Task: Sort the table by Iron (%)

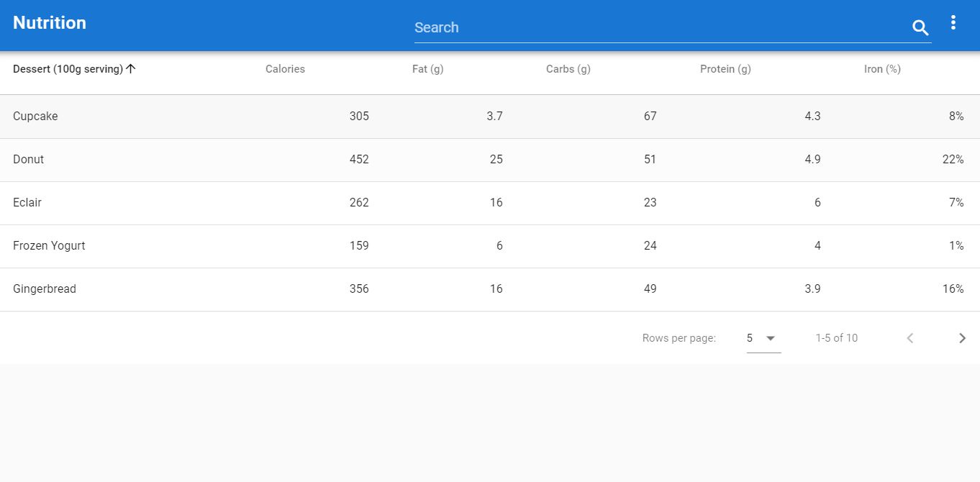Action: tap(881, 68)
